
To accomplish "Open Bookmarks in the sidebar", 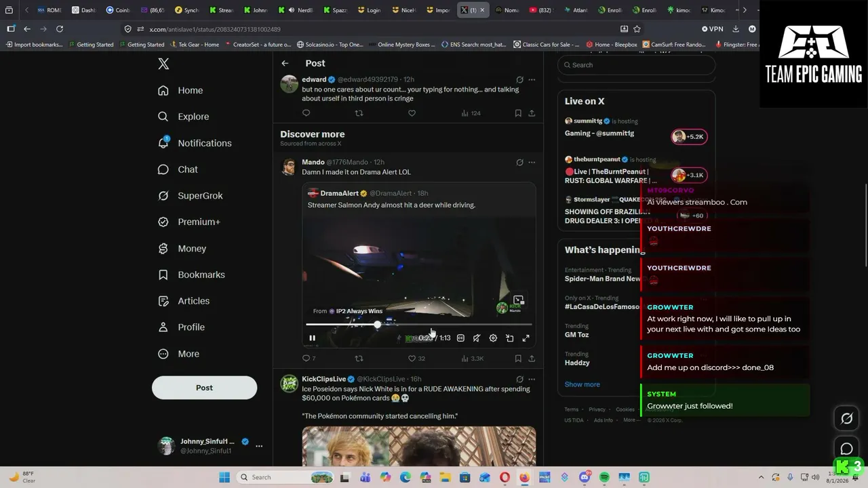I will pyautogui.click(x=191, y=274).
